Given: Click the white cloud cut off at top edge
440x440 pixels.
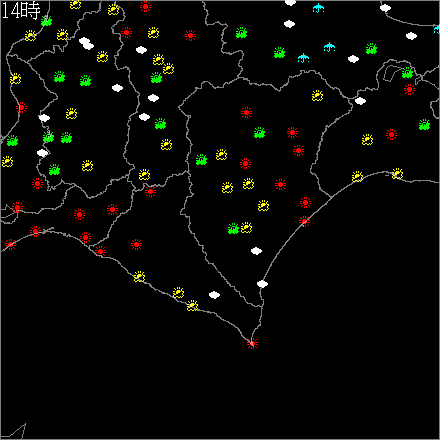Looking at the screenshot, I should pyautogui.click(x=290, y=3).
